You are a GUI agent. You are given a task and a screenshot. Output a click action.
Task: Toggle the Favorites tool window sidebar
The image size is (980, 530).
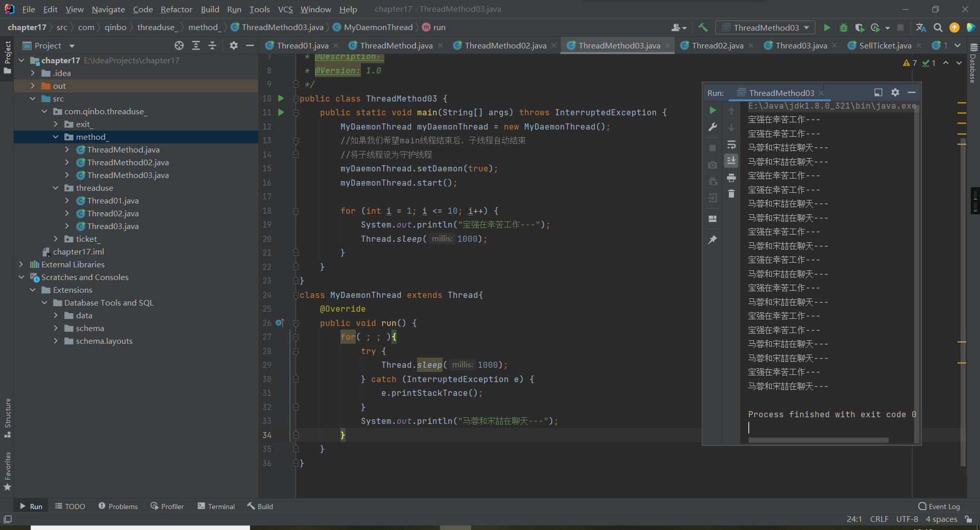pyautogui.click(x=7, y=471)
